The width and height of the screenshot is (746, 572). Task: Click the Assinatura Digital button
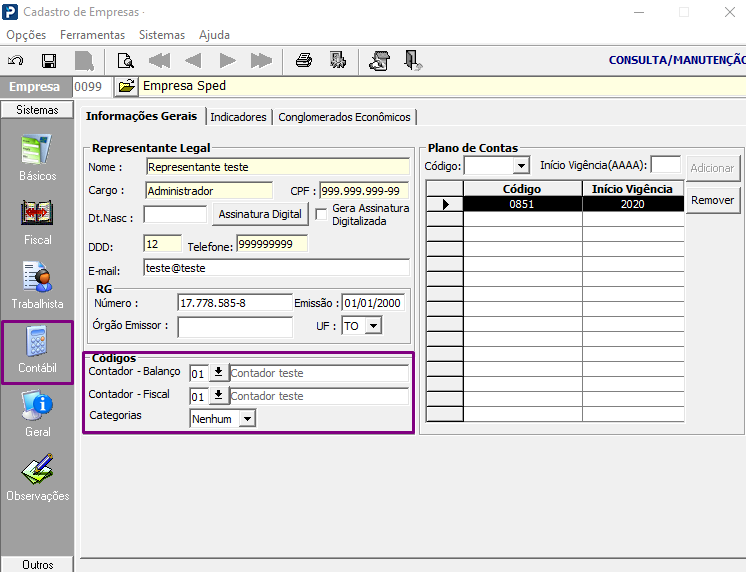(260, 214)
